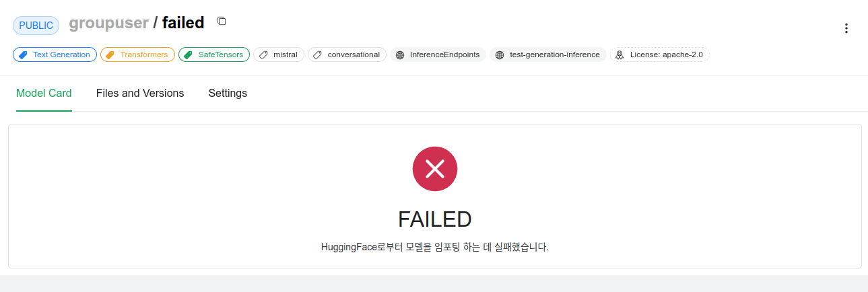Click the HuggingFace import failure message
Screen dimensions: 868x292
[x=435, y=247]
